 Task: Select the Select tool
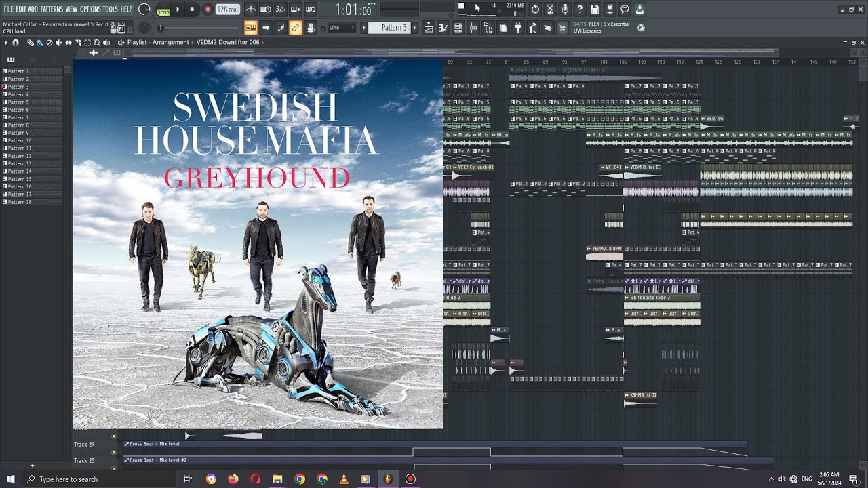87,42
